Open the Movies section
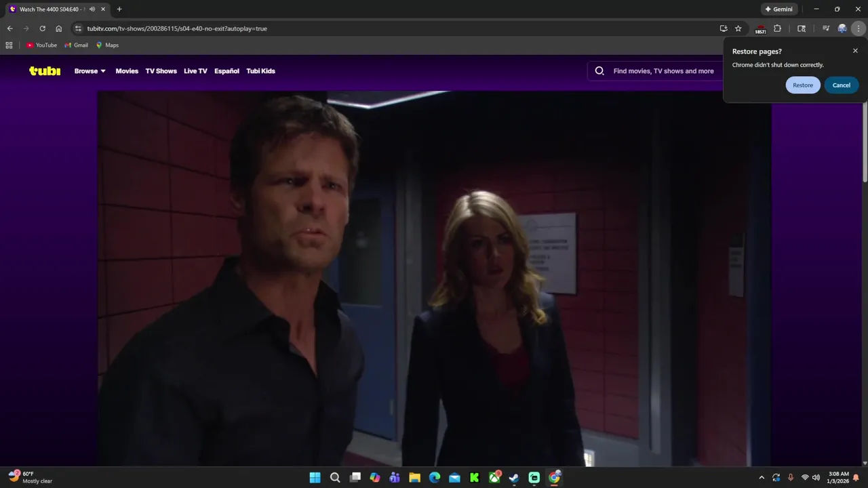The height and width of the screenshot is (488, 868). click(127, 71)
